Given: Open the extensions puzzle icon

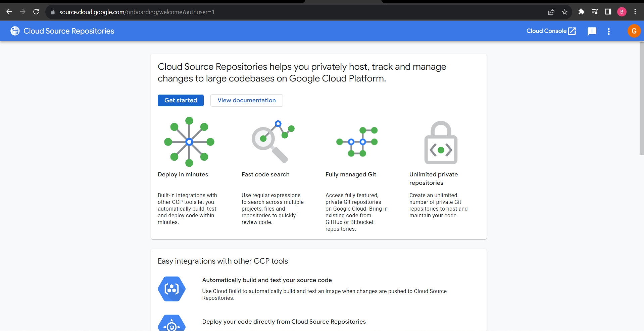Looking at the screenshot, I should (x=581, y=12).
